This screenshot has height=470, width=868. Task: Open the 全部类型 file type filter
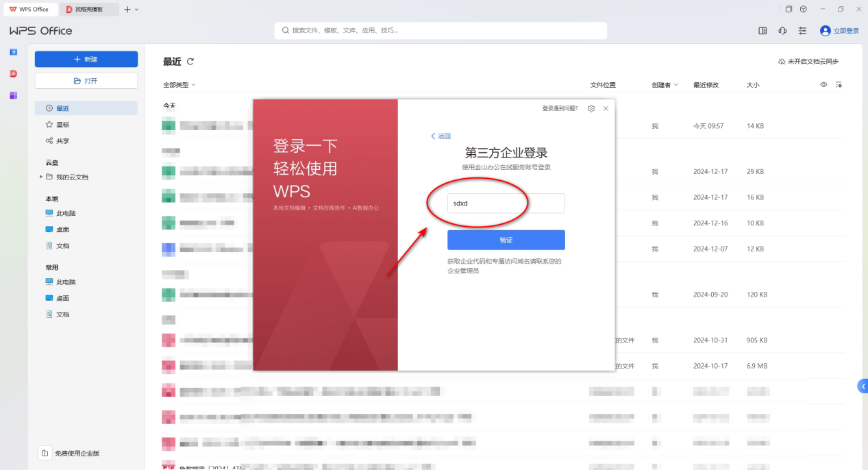(x=179, y=85)
